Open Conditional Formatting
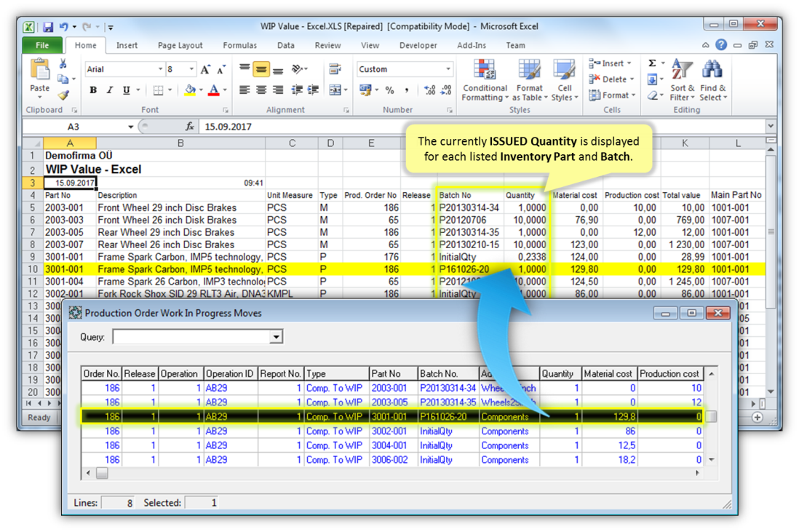The width and height of the screenshot is (799, 532). point(485,80)
